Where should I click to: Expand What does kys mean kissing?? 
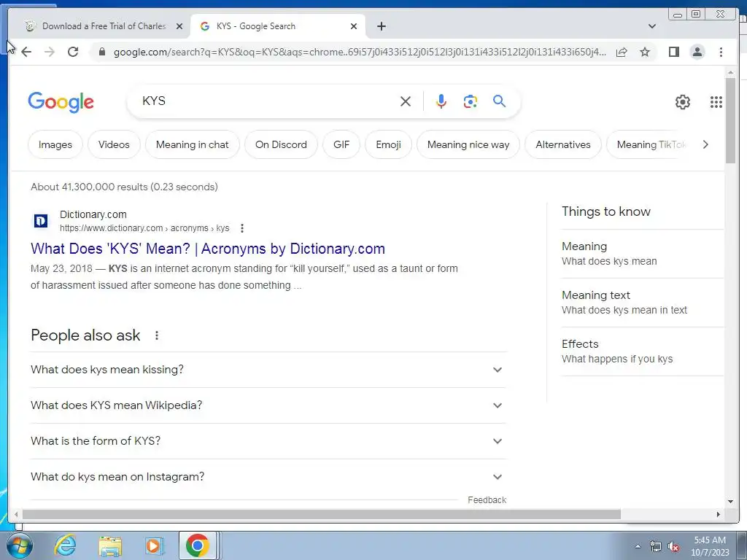point(268,370)
